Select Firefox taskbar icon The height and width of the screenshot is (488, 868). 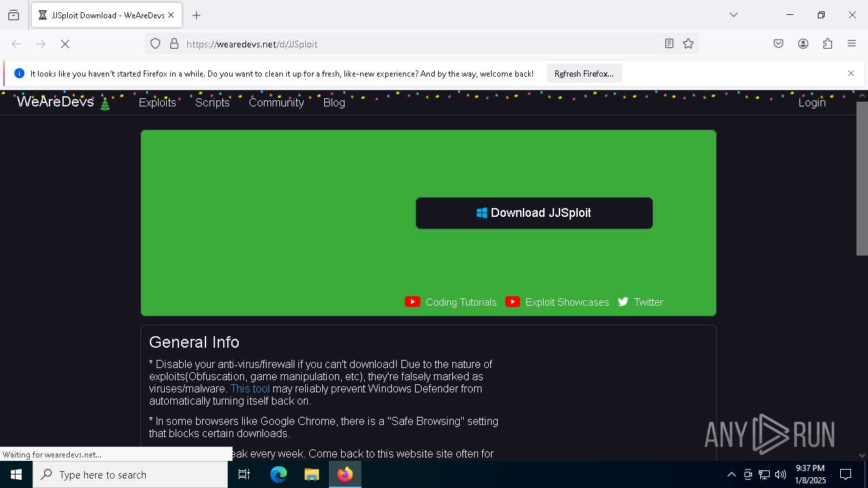(x=345, y=474)
